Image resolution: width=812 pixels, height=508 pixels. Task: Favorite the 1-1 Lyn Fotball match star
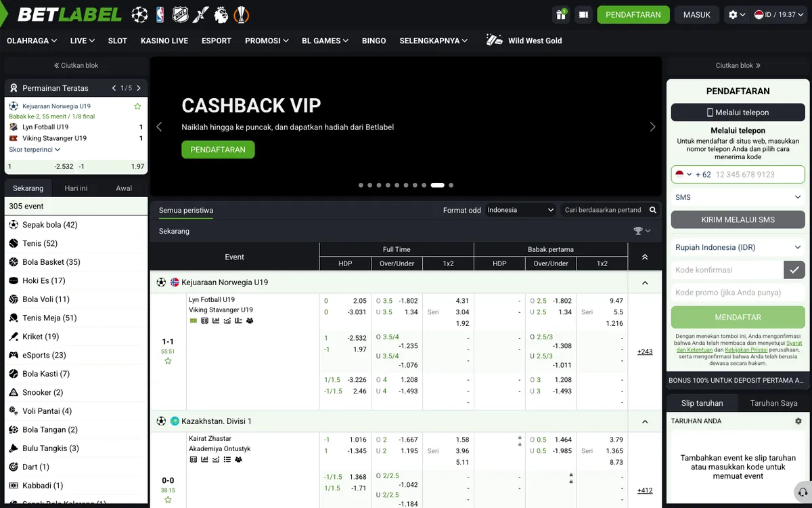pyautogui.click(x=168, y=361)
